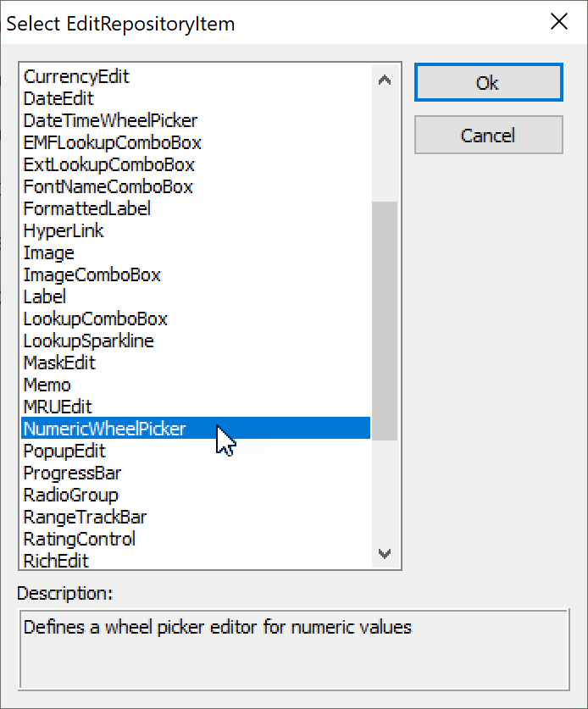
Task: Select the MaskEdit item
Action: click(x=59, y=363)
